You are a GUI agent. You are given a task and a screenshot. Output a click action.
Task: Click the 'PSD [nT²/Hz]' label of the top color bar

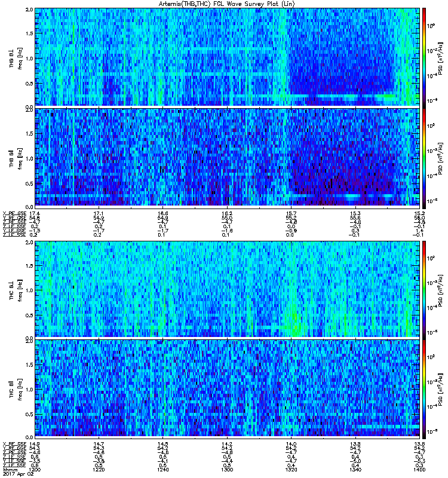pos(440,59)
